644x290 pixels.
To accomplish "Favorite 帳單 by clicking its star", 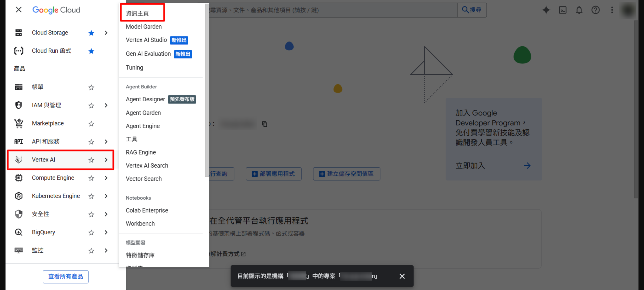I will coord(91,87).
